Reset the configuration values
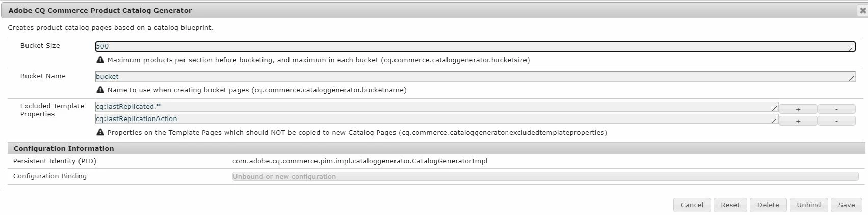Image resolution: width=868 pixels, height=215 pixels. pos(730,205)
